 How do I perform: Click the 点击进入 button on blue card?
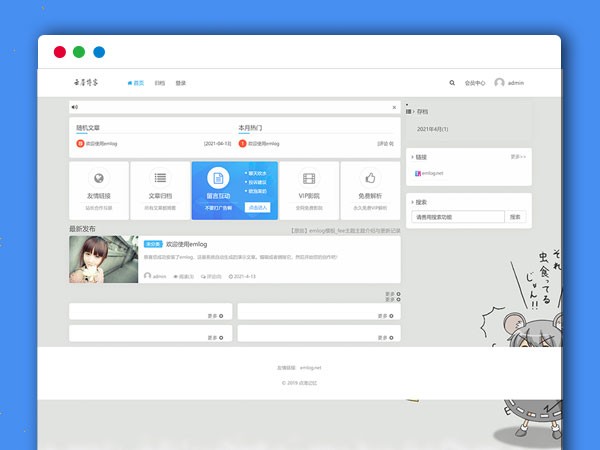[257, 207]
